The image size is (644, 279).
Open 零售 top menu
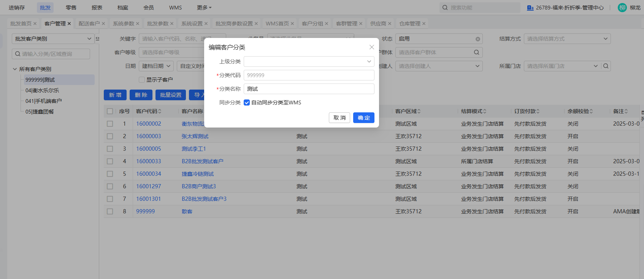[71, 8]
